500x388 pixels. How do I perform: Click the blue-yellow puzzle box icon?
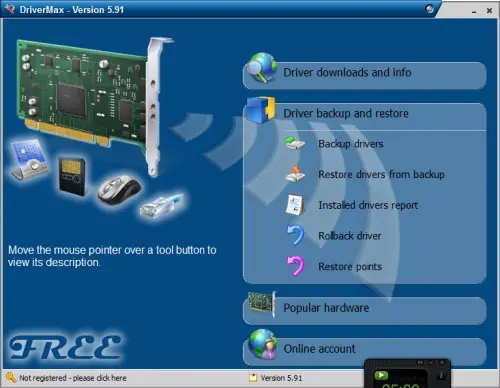[x=261, y=110]
